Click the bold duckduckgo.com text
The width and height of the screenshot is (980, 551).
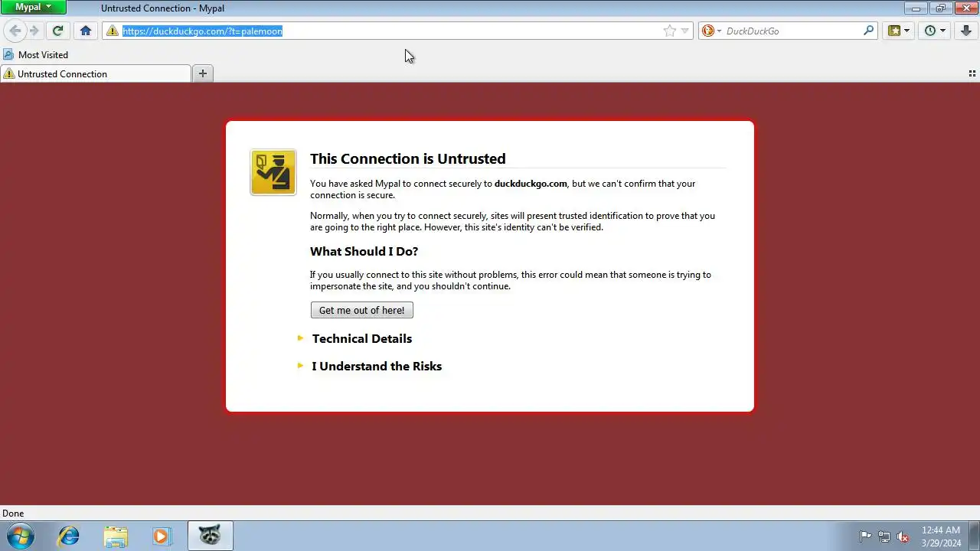coord(531,184)
